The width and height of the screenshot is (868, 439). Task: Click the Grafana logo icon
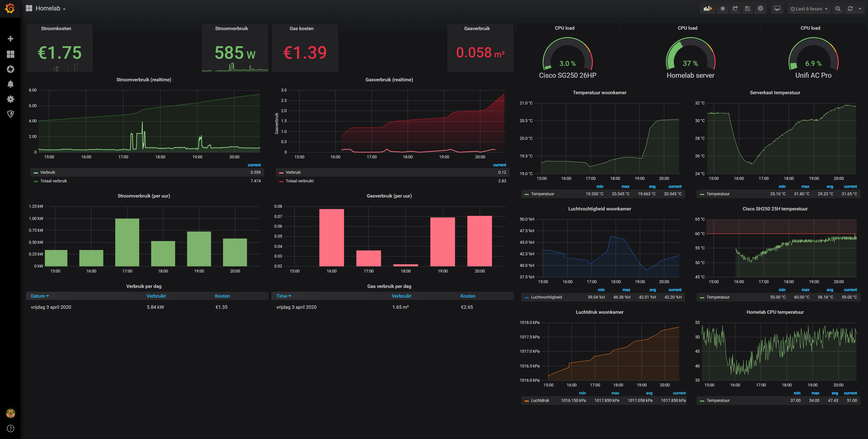click(10, 8)
